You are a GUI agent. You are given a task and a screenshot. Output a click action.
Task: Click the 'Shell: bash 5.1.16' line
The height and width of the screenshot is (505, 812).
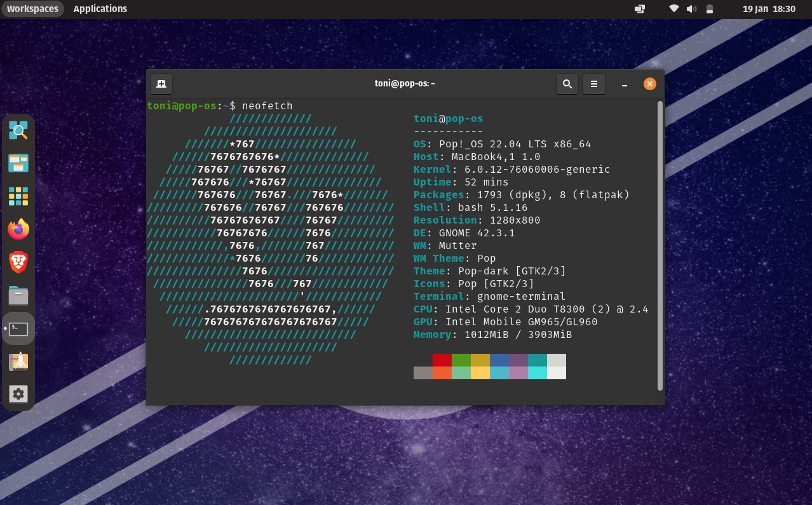point(471,208)
